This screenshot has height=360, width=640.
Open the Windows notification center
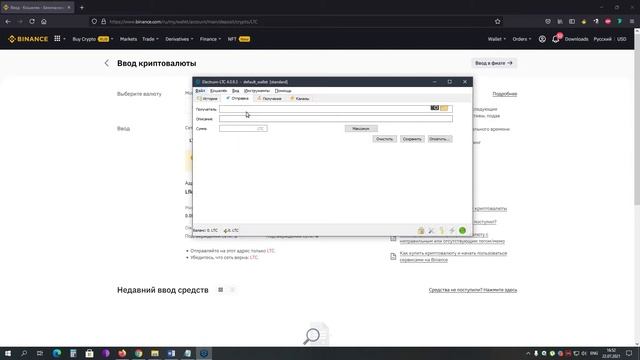[629, 353]
